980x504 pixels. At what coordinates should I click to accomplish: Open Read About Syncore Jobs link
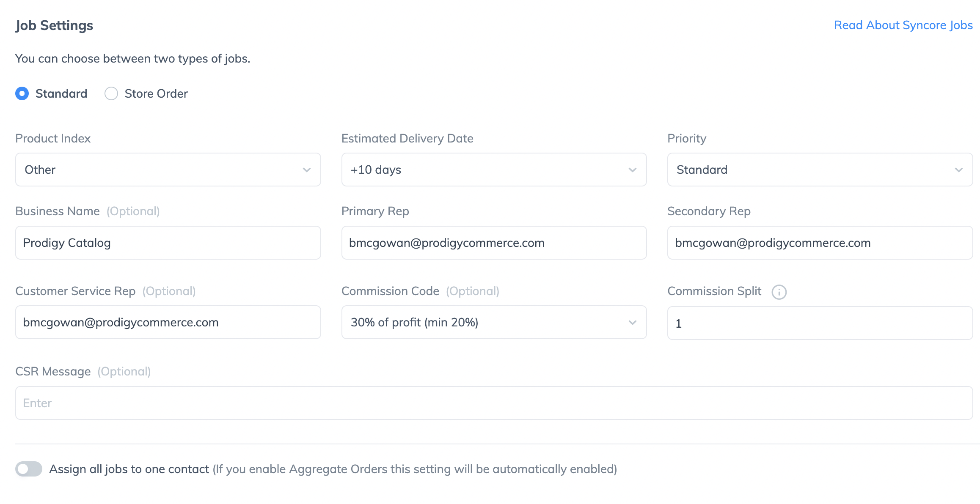[903, 25]
